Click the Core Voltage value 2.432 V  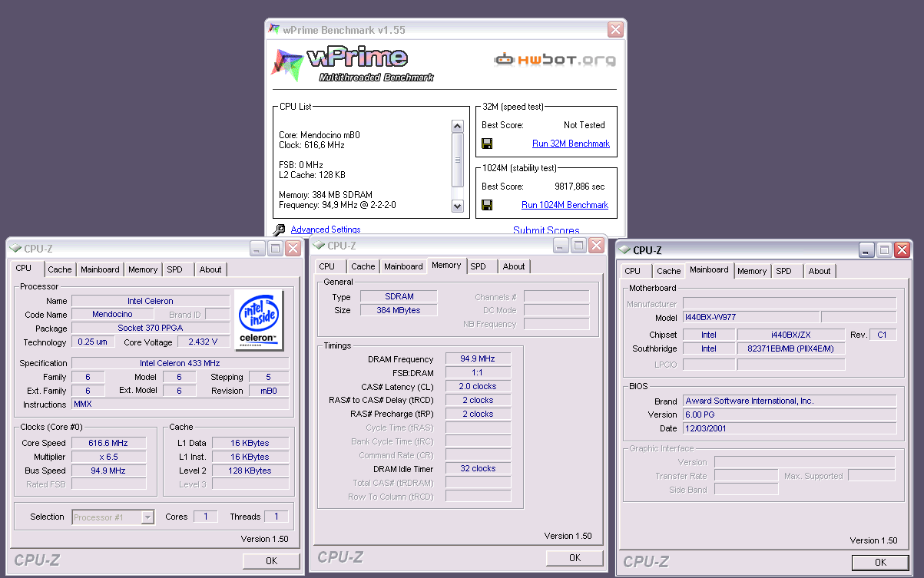[x=203, y=342]
